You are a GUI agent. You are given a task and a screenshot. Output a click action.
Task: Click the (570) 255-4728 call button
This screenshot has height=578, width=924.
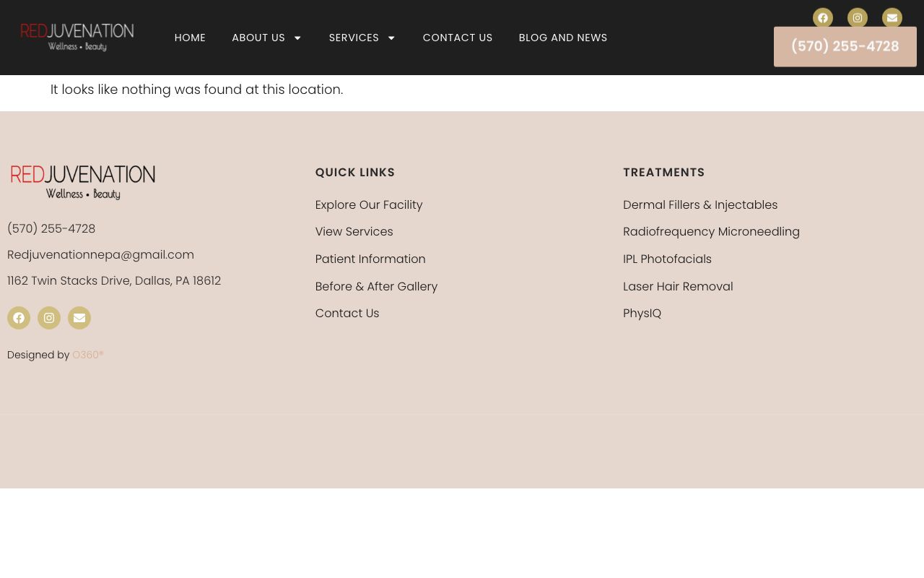click(845, 46)
